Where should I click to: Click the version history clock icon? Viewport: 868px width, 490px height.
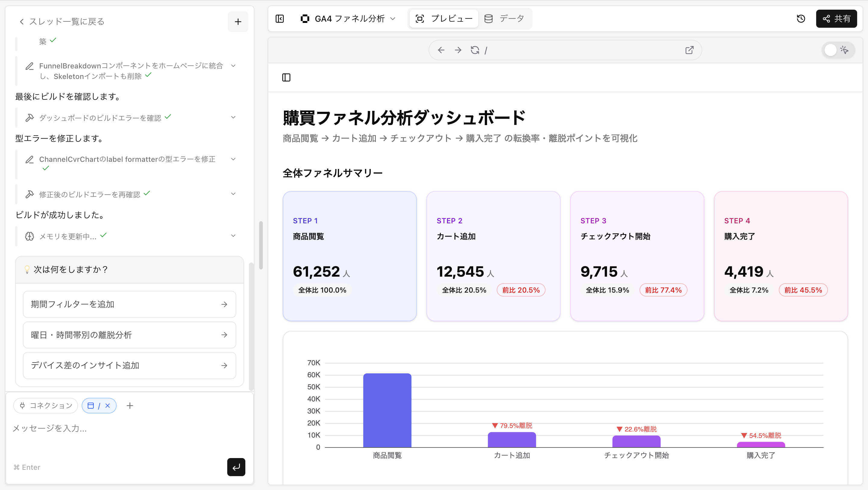(800, 19)
